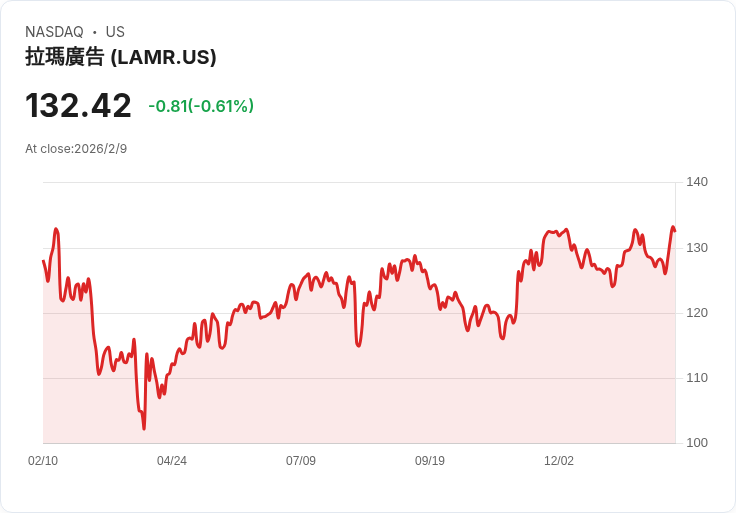Click the 130 y-axis label
Image resolution: width=736 pixels, height=513 pixels.
[x=697, y=248]
